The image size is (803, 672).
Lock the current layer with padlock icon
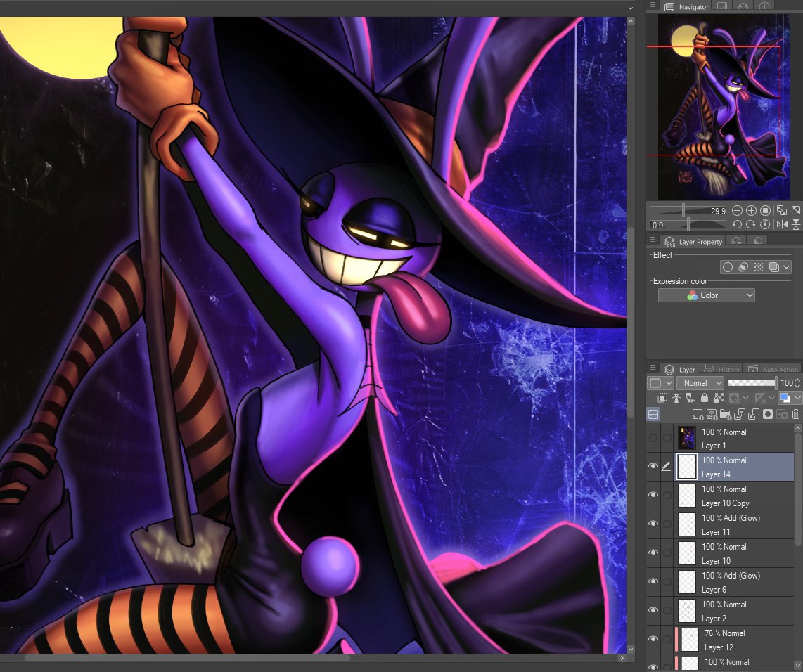click(705, 397)
